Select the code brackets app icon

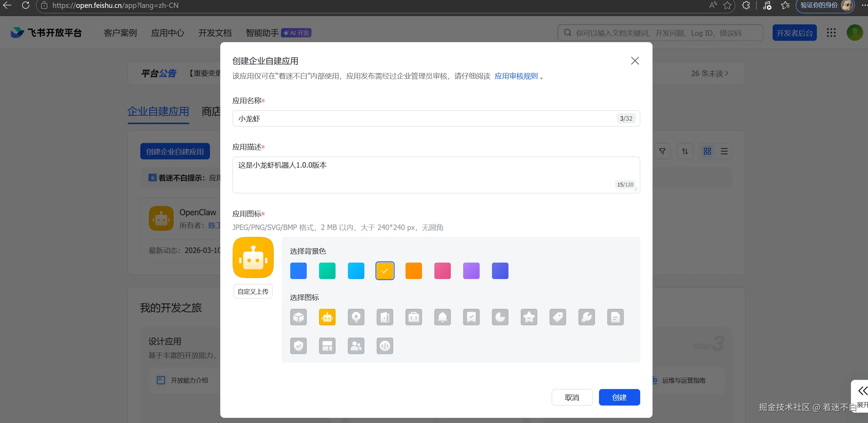coord(385,346)
